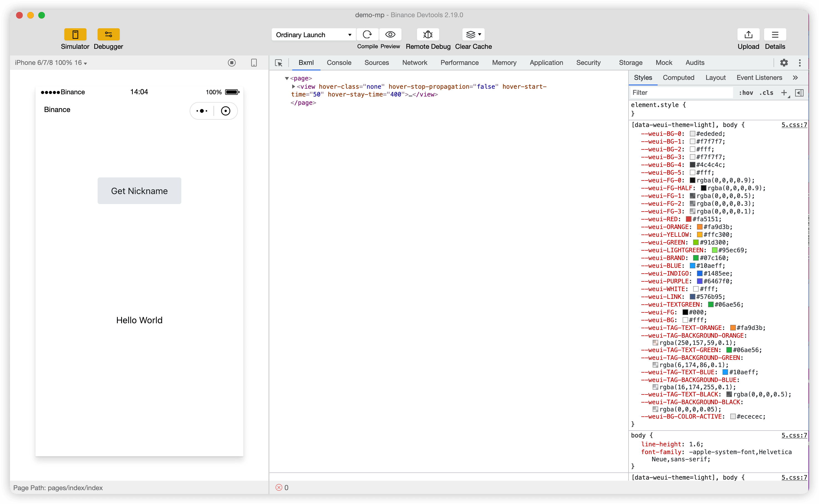Switch to the Memory tab
Image resolution: width=819 pixels, height=504 pixels.
pos(504,63)
